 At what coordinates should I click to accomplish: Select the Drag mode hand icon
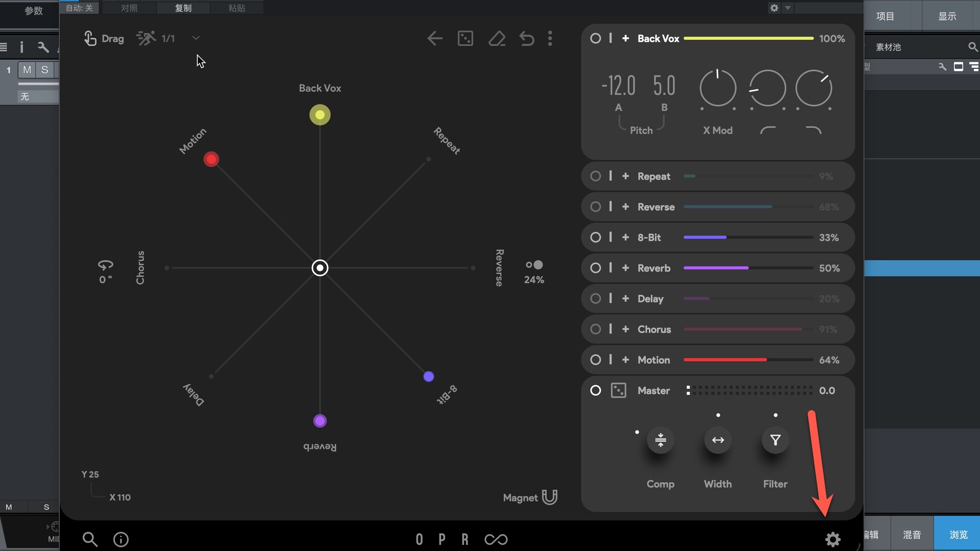pyautogui.click(x=90, y=38)
